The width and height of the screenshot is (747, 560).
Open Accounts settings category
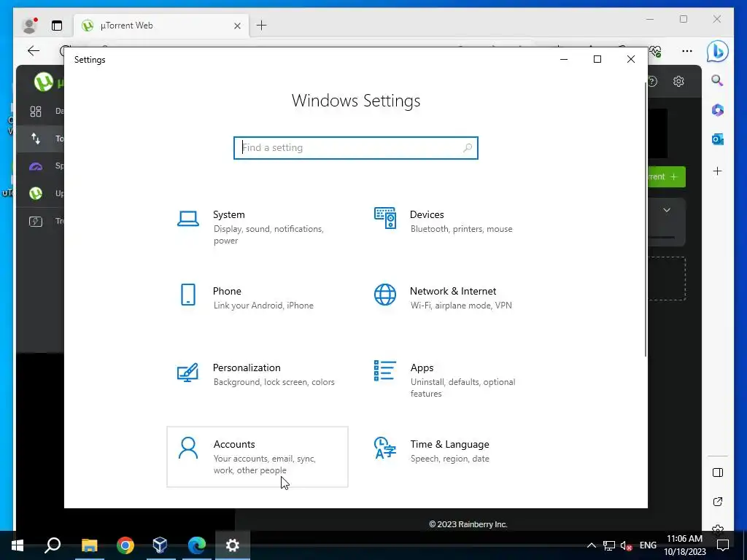[258, 456]
